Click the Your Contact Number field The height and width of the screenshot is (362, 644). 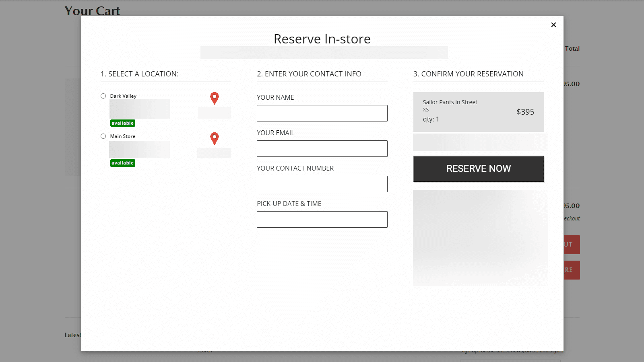coord(322,184)
